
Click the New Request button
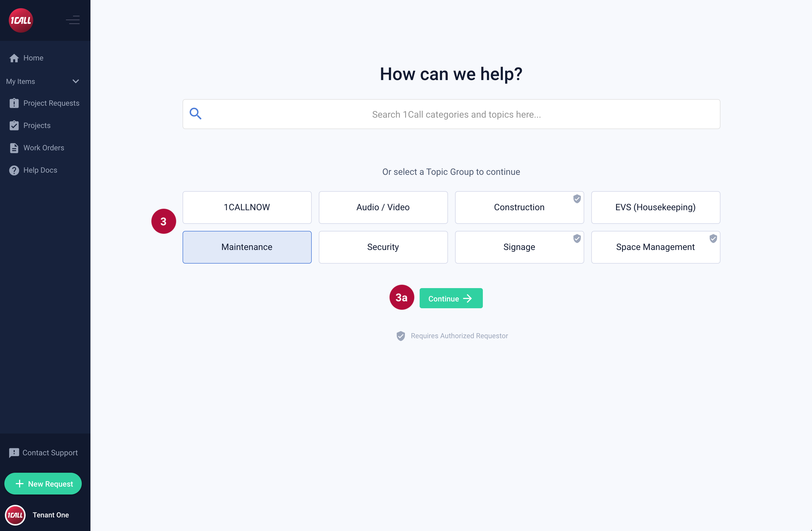pyautogui.click(x=43, y=484)
